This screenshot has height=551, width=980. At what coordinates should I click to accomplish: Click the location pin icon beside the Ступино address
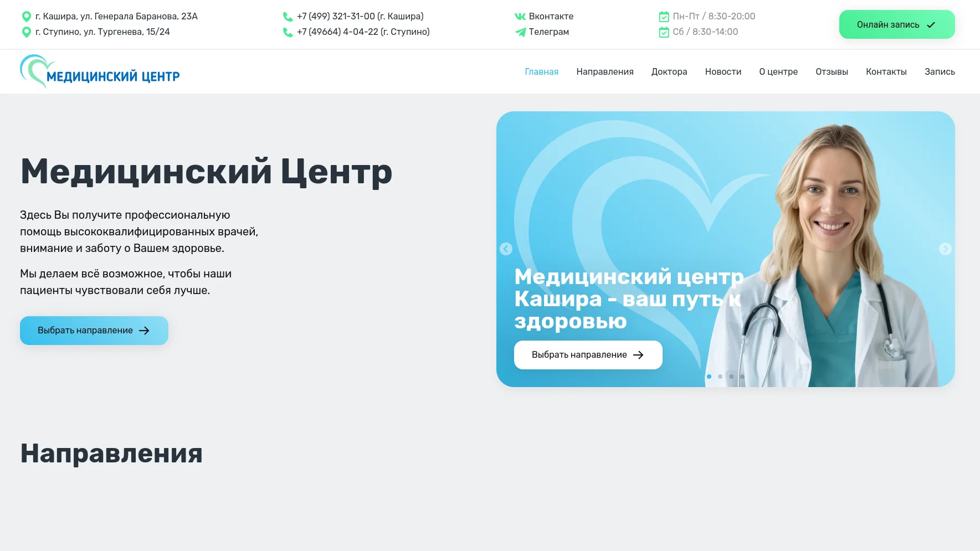(x=26, y=32)
